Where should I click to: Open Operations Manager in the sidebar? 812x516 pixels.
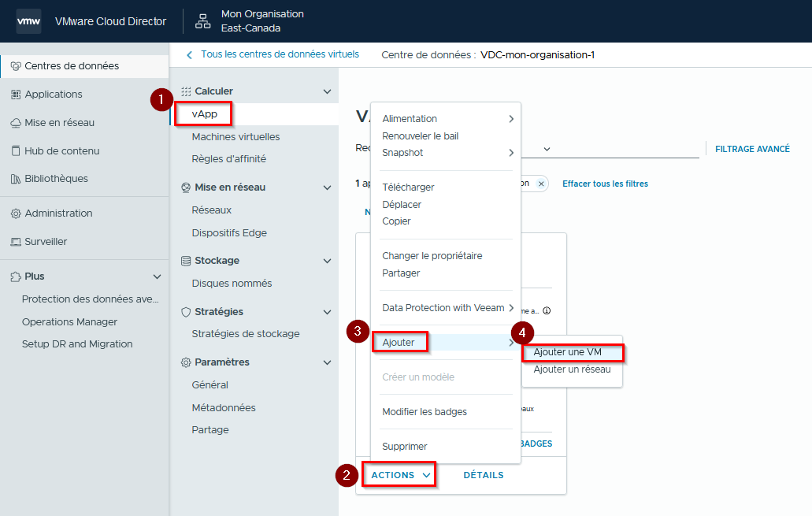[69, 321]
